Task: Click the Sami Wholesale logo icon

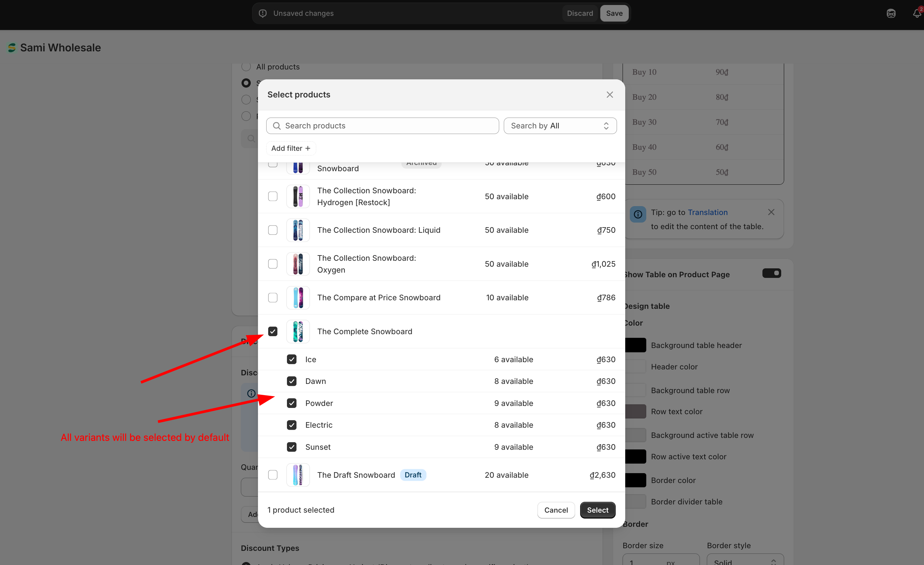Action: click(12, 48)
